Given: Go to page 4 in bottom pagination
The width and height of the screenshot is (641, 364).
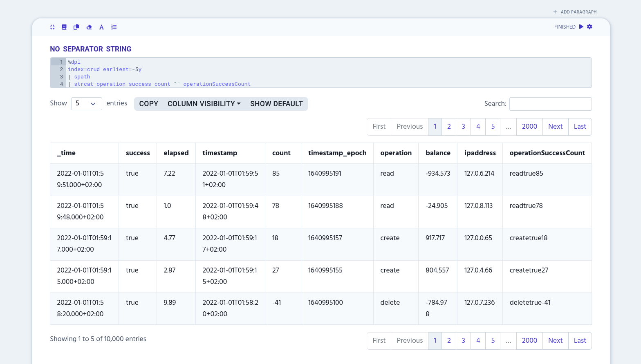Looking at the screenshot, I should tap(478, 341).
